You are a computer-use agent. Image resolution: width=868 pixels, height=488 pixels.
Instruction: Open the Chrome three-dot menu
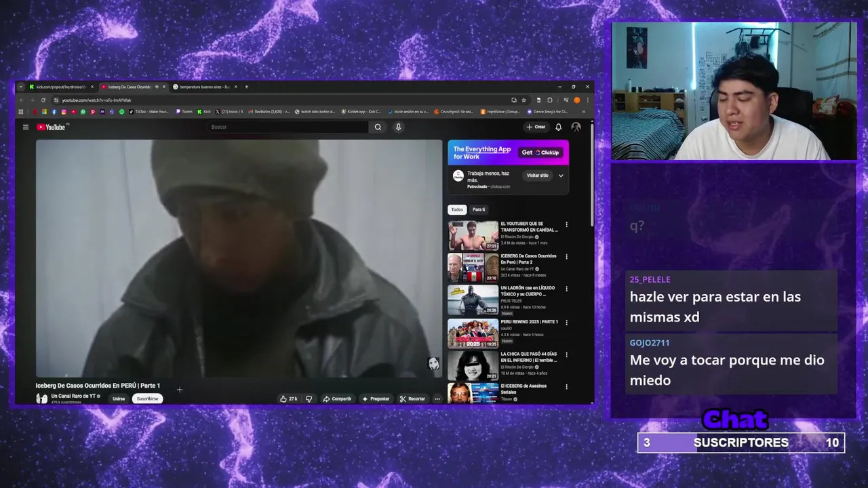point(587,100)
